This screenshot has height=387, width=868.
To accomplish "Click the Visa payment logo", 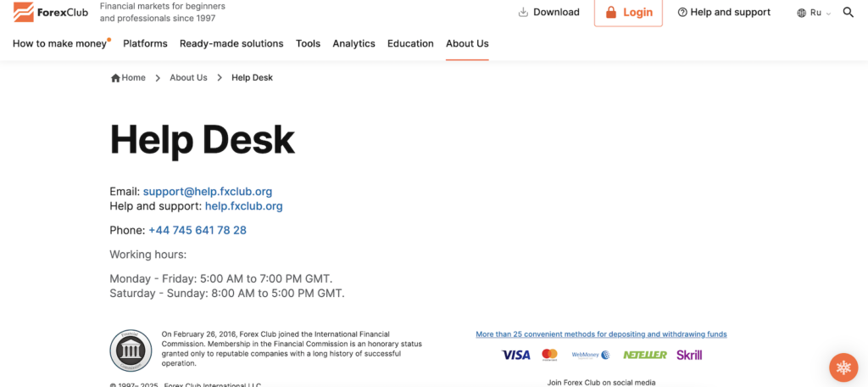I will pos(515,355).
